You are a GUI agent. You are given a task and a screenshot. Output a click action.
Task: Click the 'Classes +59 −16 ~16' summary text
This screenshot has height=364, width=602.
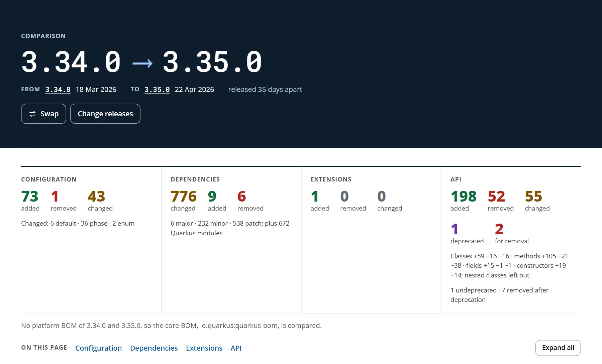coord(509,266)
